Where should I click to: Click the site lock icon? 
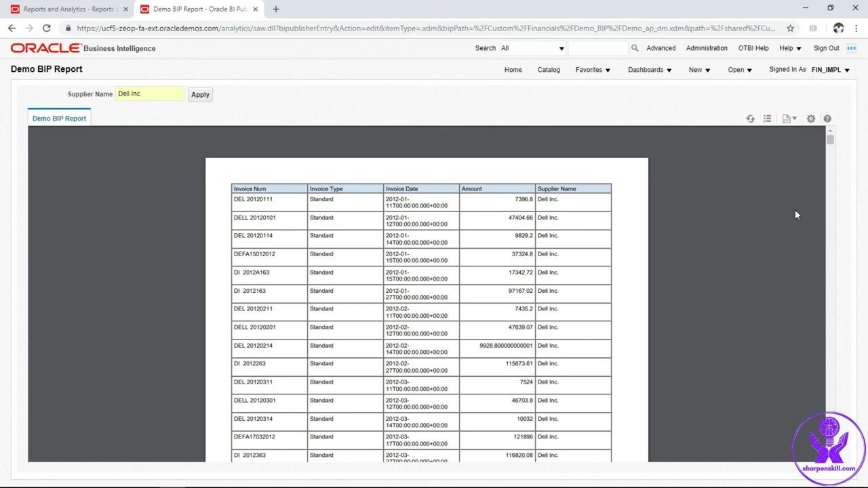[68, 28]
